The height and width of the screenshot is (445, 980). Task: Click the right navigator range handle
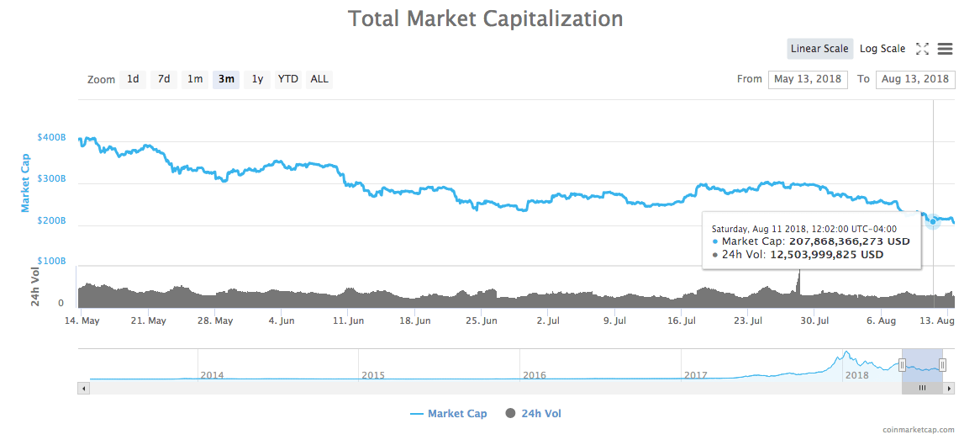[942, 364]
